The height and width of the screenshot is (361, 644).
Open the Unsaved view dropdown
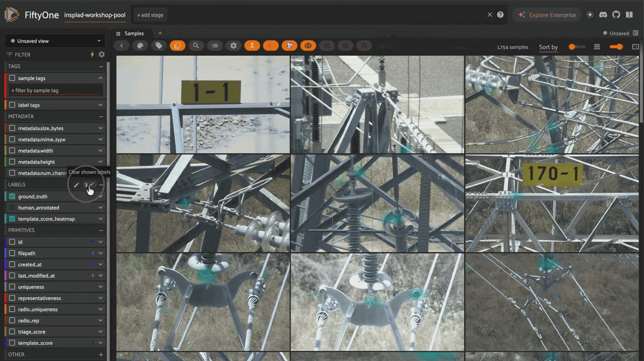55,41
